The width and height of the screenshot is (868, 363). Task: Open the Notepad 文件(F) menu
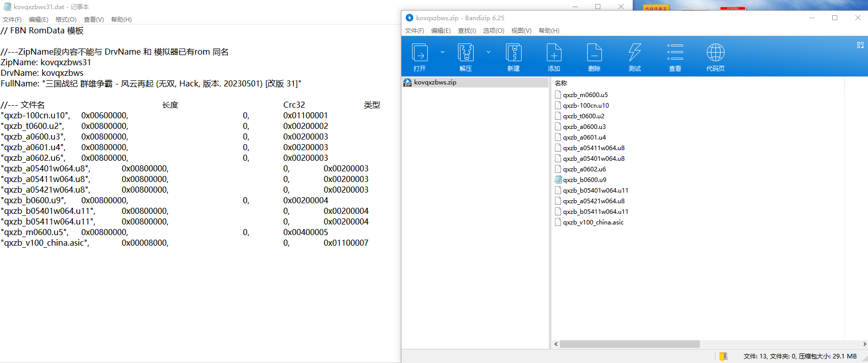(12, 20)
